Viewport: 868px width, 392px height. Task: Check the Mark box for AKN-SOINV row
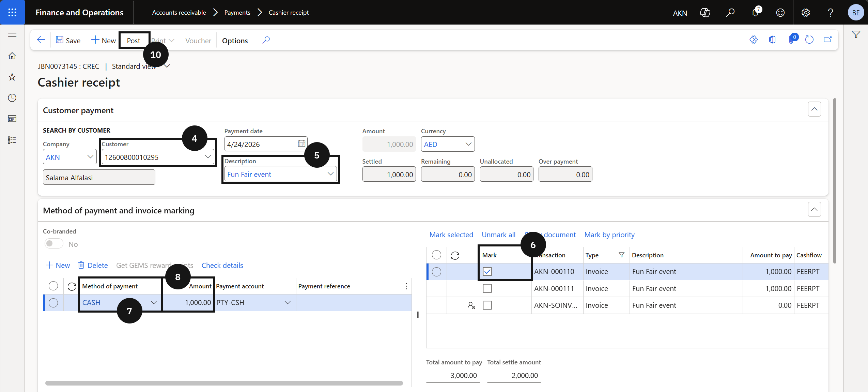487,305
